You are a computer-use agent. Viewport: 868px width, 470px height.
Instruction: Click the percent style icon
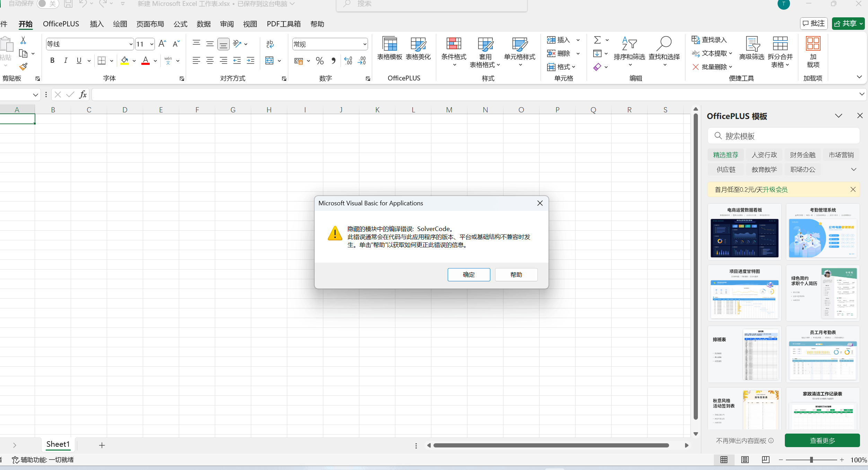(319, 61)
